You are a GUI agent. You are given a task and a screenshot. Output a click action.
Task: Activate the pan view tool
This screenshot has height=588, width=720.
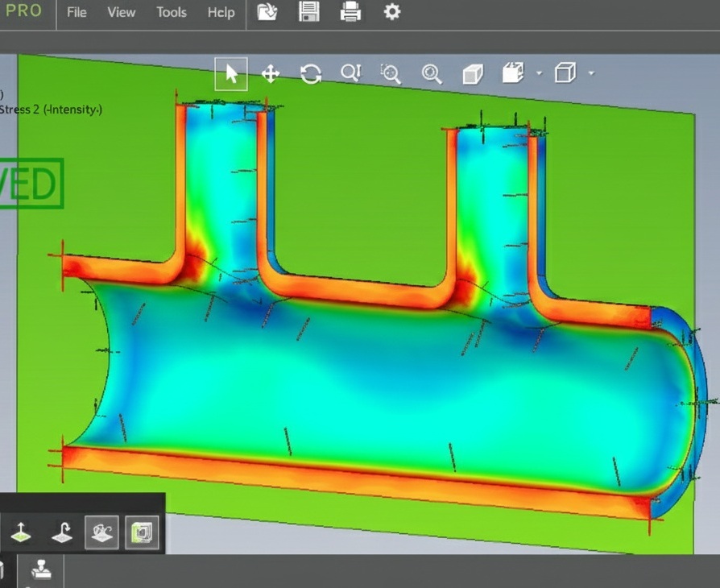tap(271, 74)
